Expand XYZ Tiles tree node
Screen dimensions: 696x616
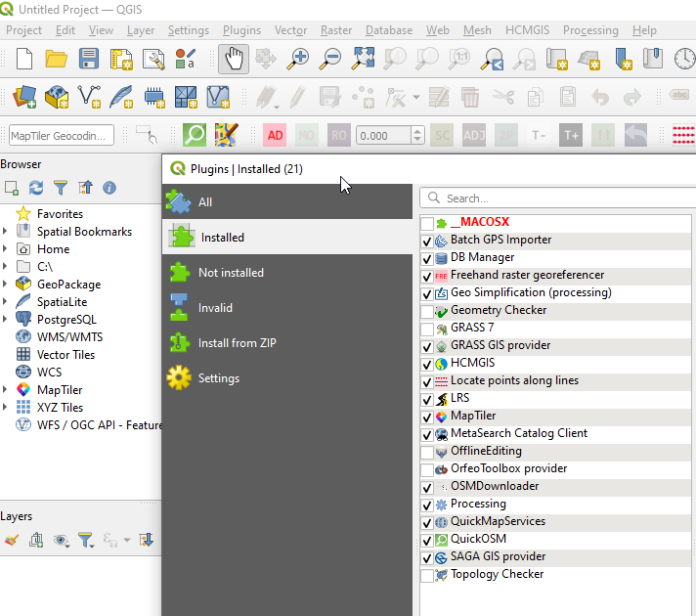point(5,407)
